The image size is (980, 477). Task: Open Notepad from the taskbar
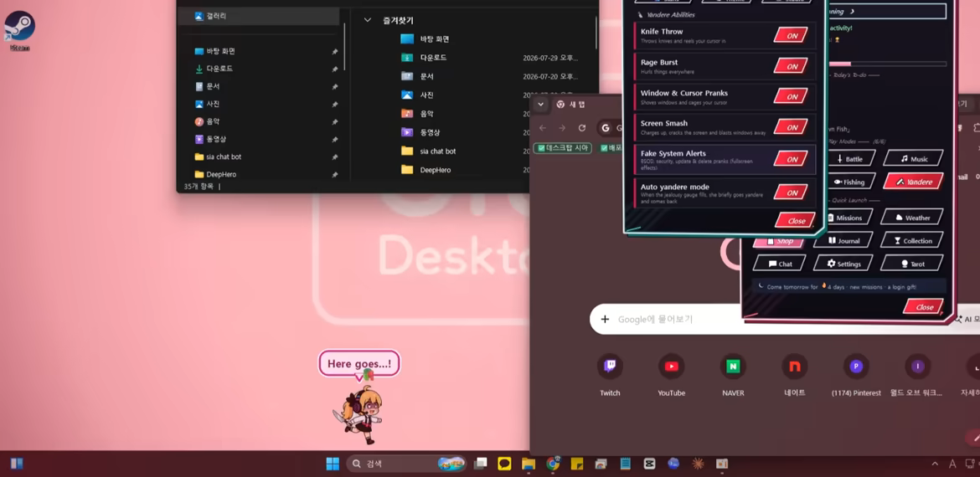(625, 464)
